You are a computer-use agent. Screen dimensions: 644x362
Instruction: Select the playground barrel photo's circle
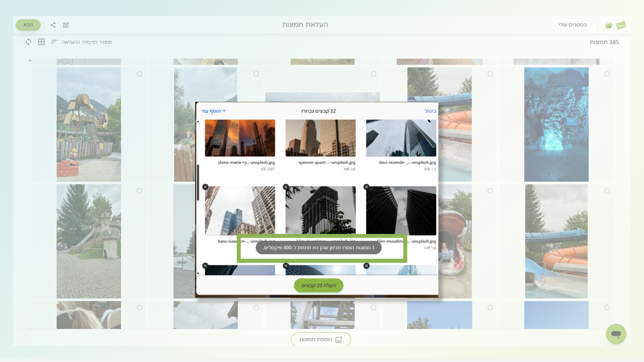(139, 74)
